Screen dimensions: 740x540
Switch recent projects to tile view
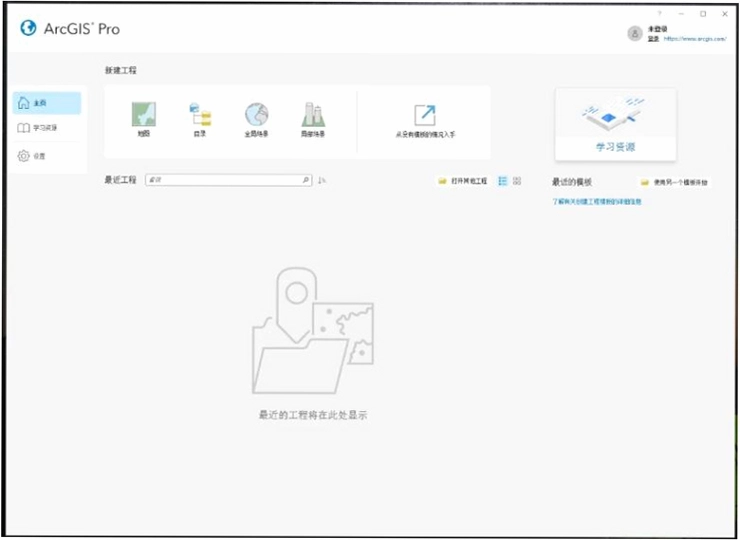click(x=517, y=181)
